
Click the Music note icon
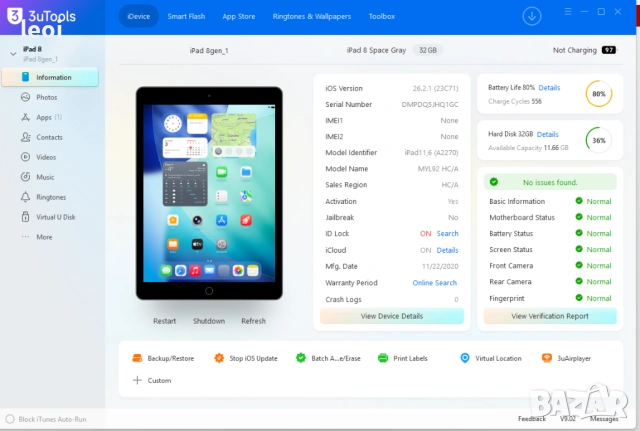(x=25, y=177)
